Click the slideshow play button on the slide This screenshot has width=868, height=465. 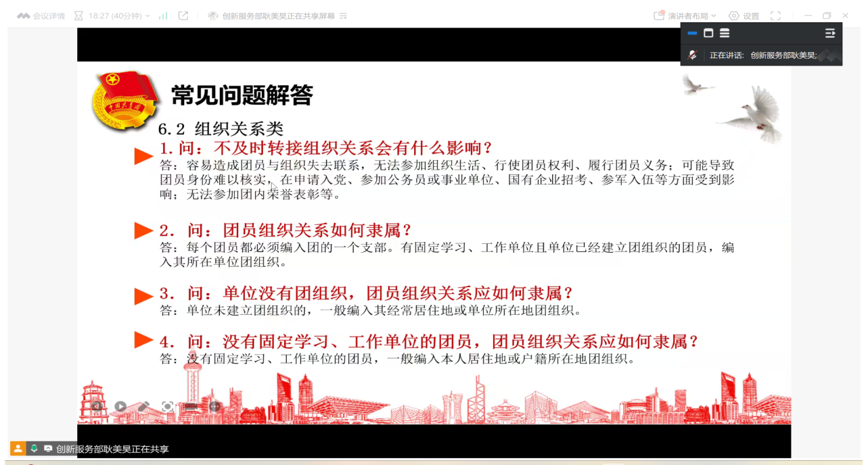tap(120, 406)
